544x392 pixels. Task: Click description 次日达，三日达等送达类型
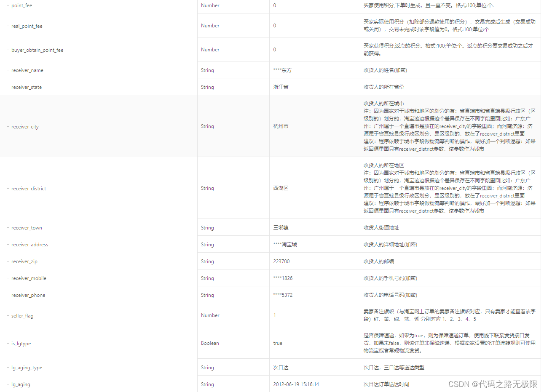(394, 368)
